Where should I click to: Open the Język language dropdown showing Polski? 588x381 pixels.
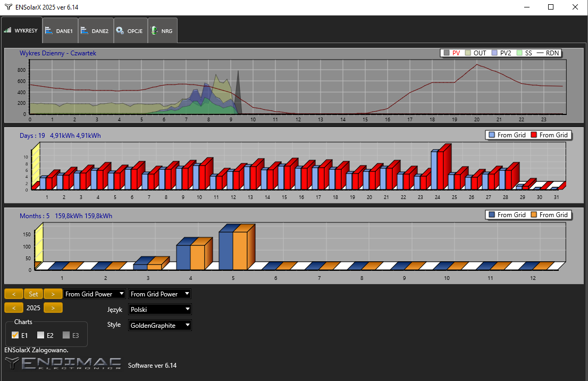coord(159,309)
